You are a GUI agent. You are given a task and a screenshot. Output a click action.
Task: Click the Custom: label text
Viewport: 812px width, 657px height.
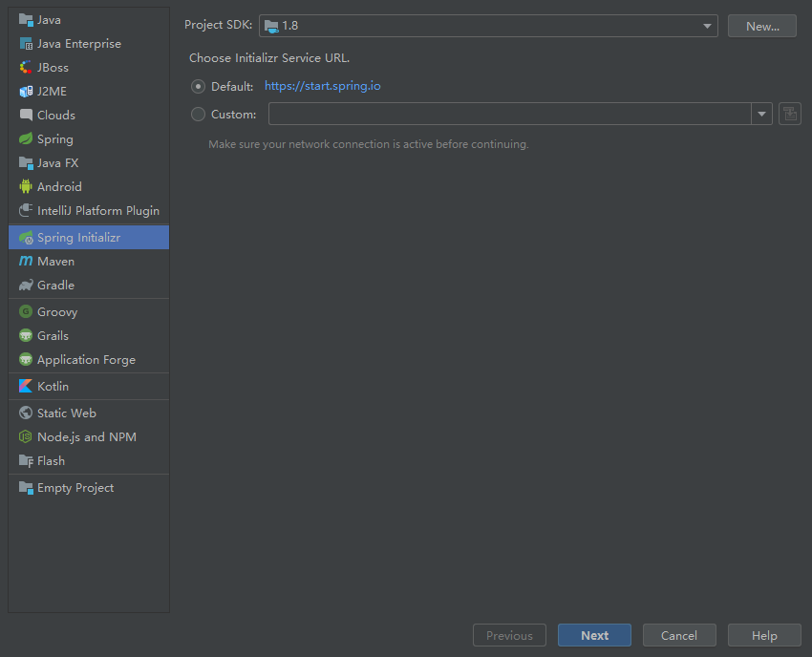pos(233,115)
